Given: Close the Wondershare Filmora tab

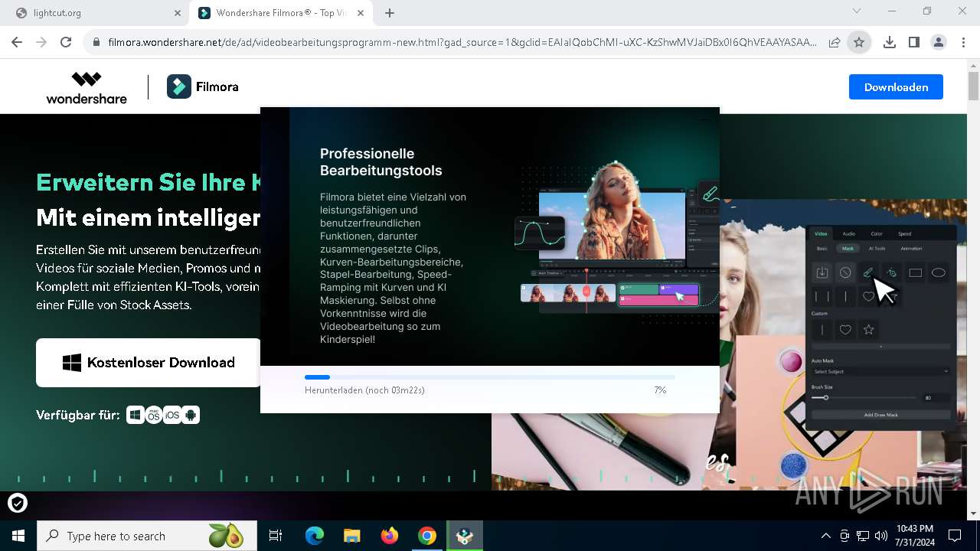Looking at the screenshot, I should click(361, 13).
